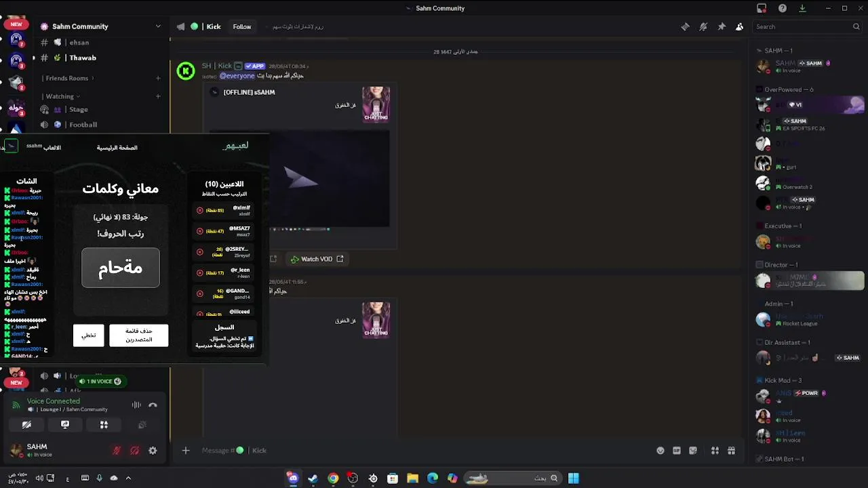Open the Rocket League playing member
This screenshot has height=488, width=868.
(810, 319)
